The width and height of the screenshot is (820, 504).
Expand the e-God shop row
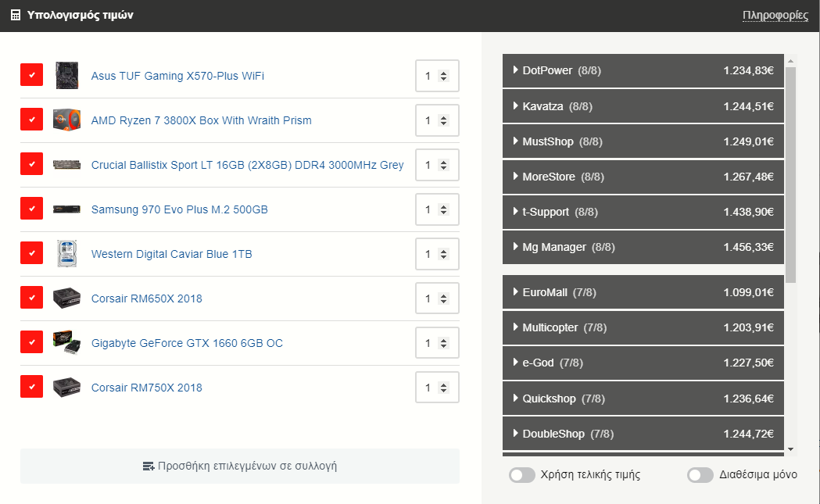(643, 363)
